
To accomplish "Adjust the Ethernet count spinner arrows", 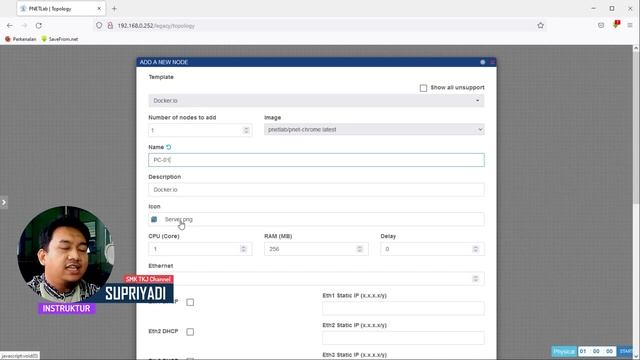I will point(476,278).
